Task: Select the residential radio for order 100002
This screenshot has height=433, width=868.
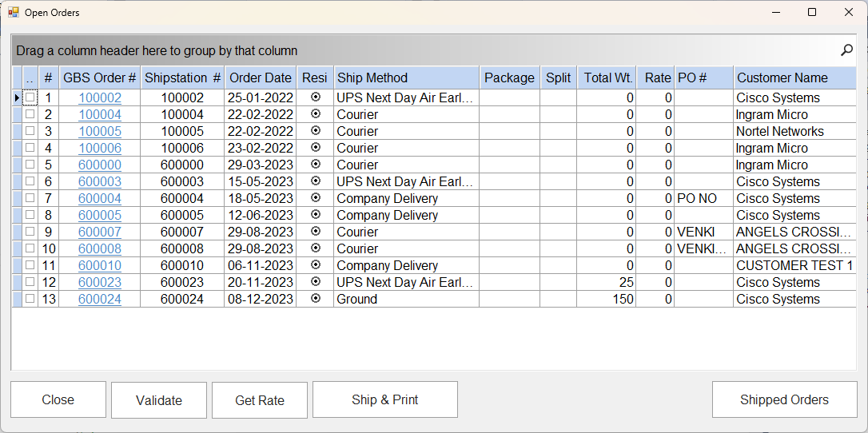Action: 315,97
